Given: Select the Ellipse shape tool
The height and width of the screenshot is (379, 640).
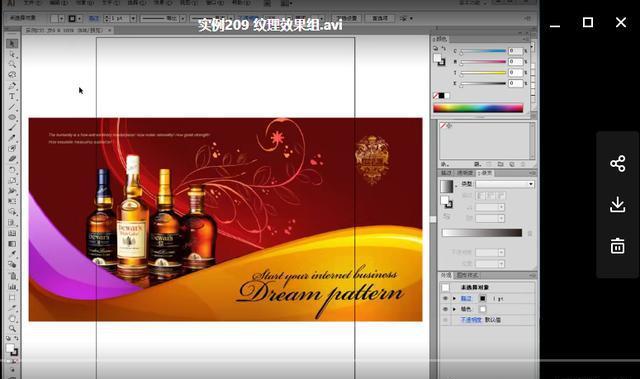Looking at the screenshot, I should [12, 117].
